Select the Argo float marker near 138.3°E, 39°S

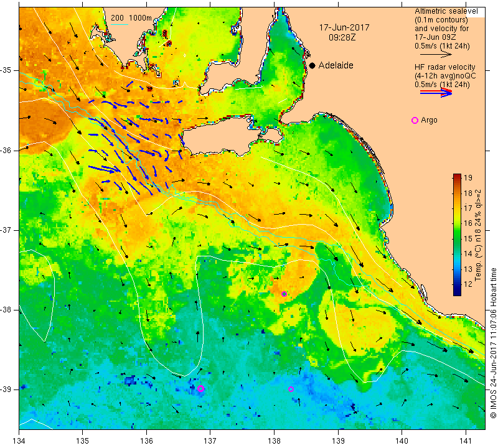point(291,389)
